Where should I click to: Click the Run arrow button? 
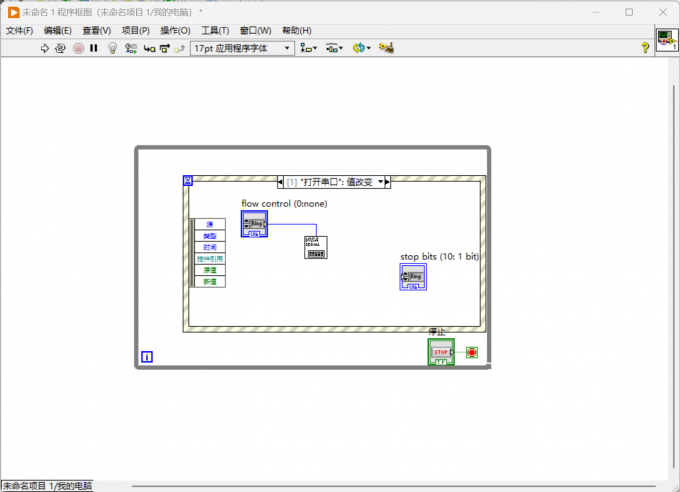point(45,48)
